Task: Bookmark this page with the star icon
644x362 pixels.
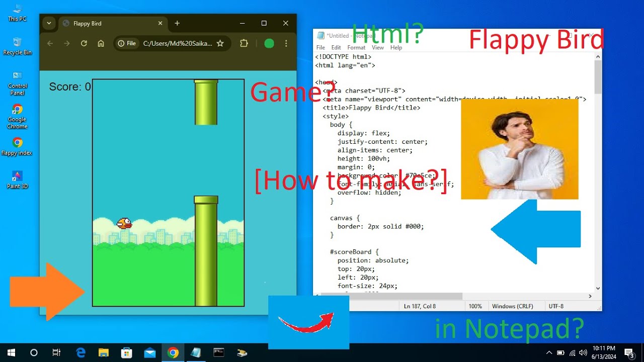Action: click(220, 43)
